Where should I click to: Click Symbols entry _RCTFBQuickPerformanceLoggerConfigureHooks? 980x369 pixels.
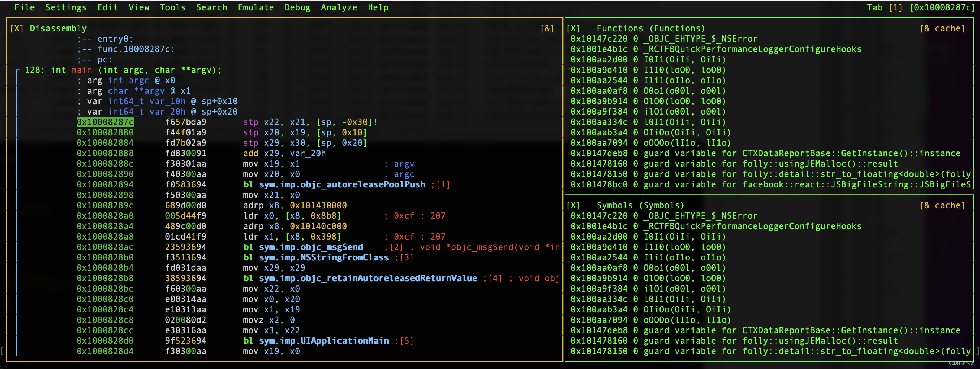coord(716,226)
